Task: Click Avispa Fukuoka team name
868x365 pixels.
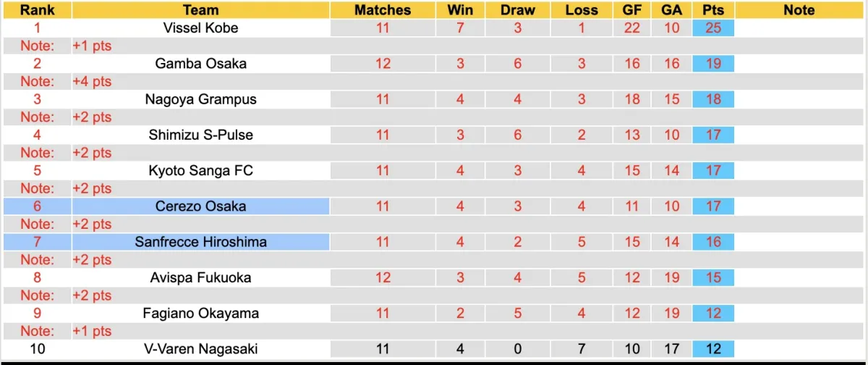Action: pos(200,277)
